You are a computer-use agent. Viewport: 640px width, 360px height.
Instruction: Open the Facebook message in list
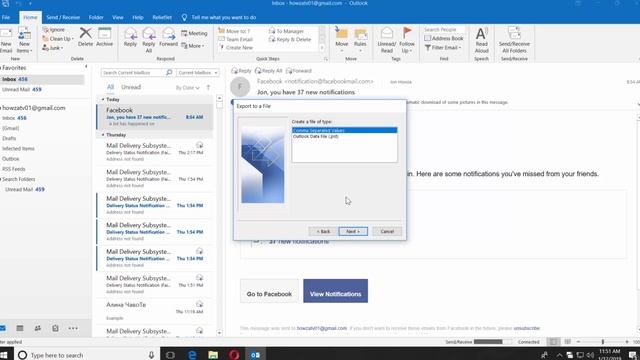tap(155, 117)
